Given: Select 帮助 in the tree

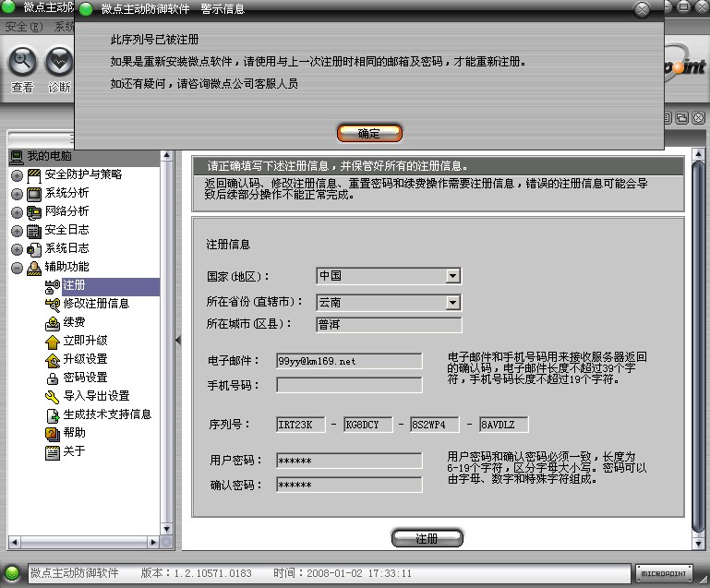Looking at the screenshot, I should click(x=74, y=433).
